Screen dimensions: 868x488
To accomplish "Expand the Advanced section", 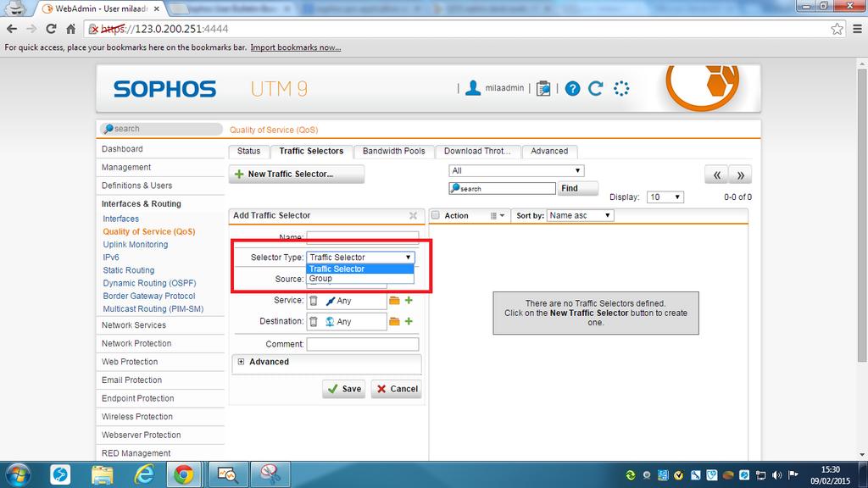I will 241,362.
